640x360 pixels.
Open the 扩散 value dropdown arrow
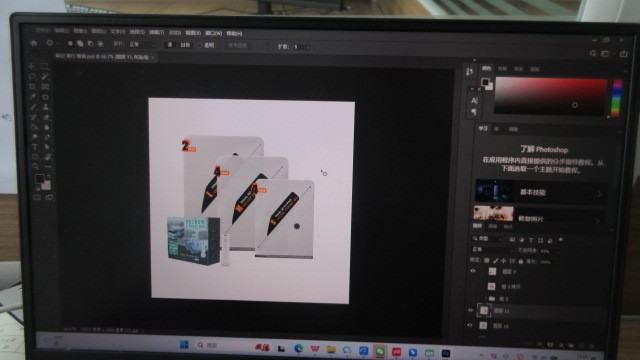[307, 47]
